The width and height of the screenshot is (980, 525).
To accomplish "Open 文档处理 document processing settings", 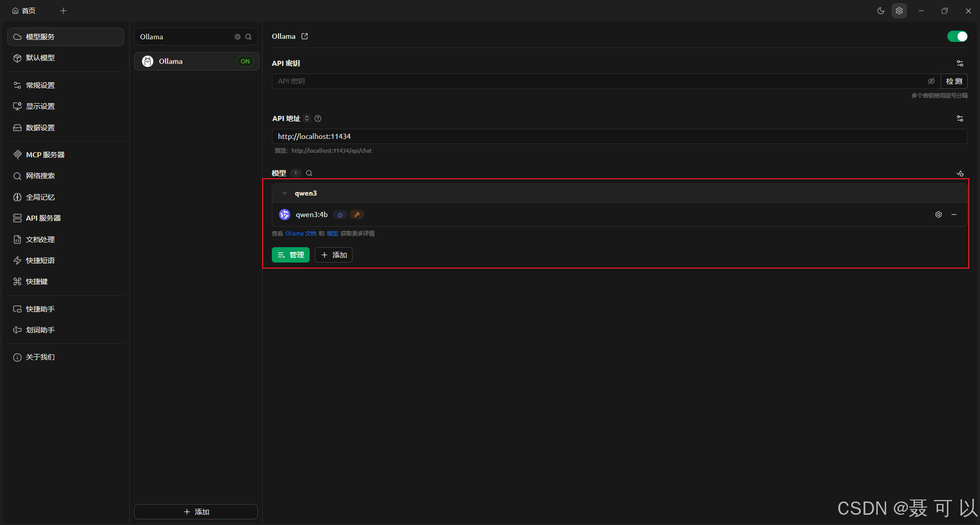I will (x=65, y=240).
